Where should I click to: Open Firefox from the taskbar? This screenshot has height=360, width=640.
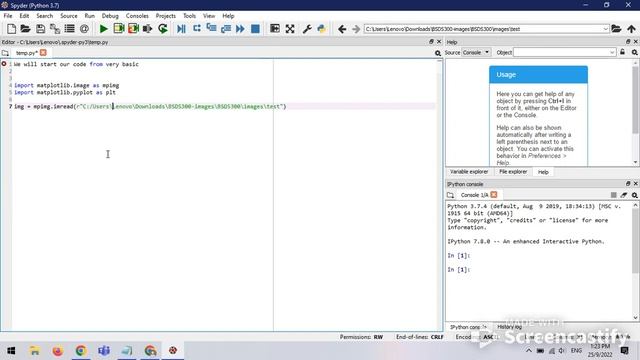pyautogui.click(x=58, y=351)
